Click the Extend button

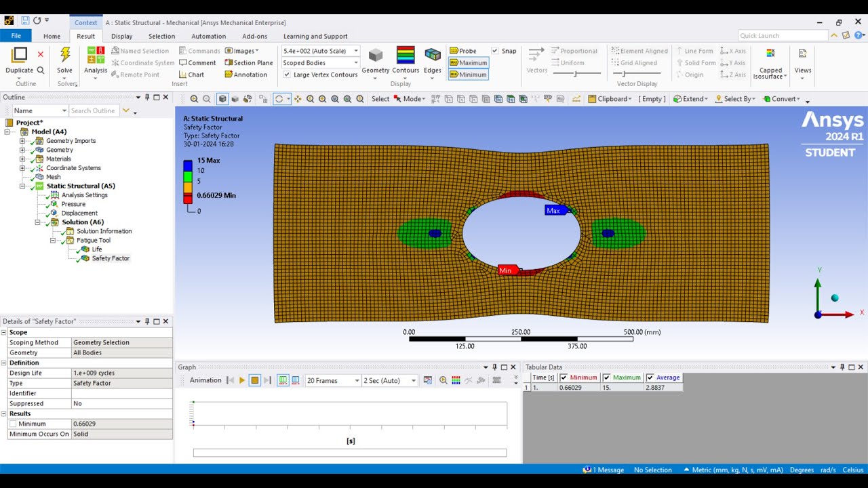pos(690,99)
